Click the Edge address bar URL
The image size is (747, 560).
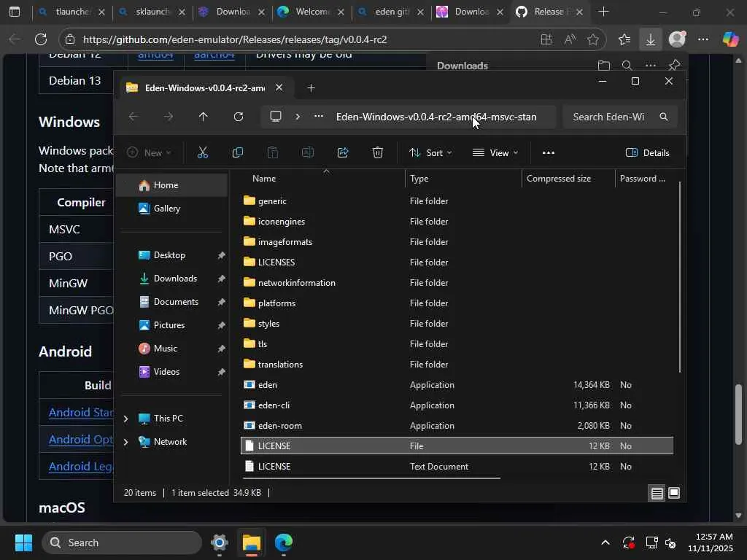pos(234,39)
